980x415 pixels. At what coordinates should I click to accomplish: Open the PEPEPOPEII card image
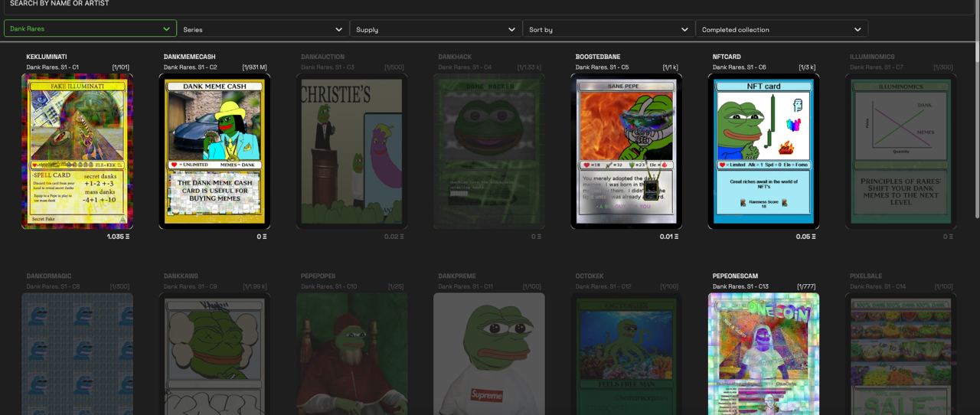click(x=352, y=354)
